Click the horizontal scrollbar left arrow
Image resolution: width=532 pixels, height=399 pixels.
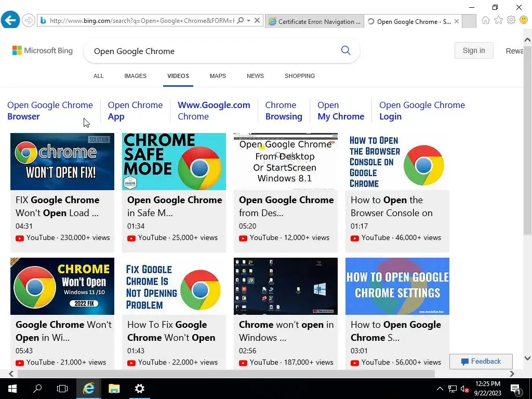coord(11,374)
